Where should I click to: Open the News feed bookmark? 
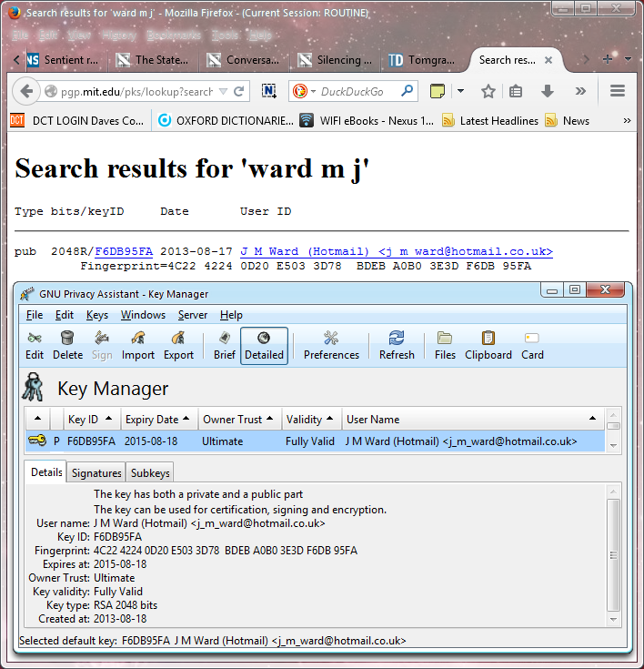568,121
